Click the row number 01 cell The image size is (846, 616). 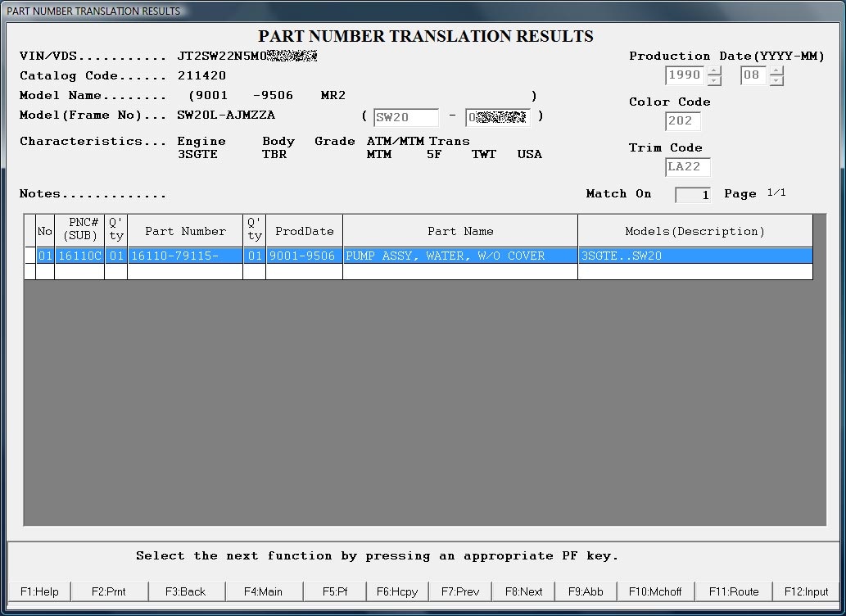pyautogui.click(x=45, y=256)
